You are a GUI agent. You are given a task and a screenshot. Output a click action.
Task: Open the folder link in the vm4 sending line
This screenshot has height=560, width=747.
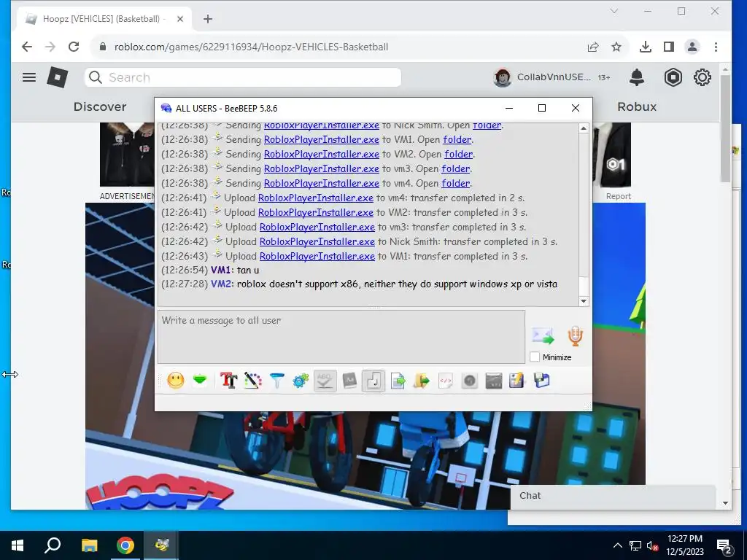point(456,183)
